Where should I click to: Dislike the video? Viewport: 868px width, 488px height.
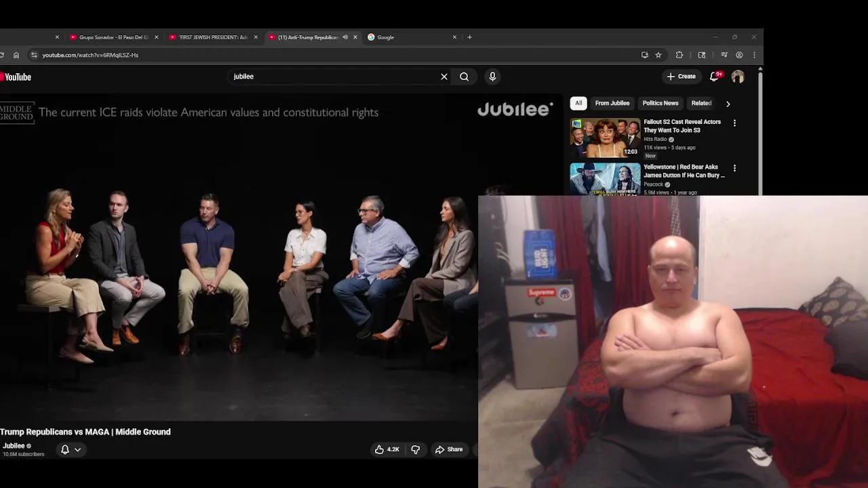tap(416, 449)
